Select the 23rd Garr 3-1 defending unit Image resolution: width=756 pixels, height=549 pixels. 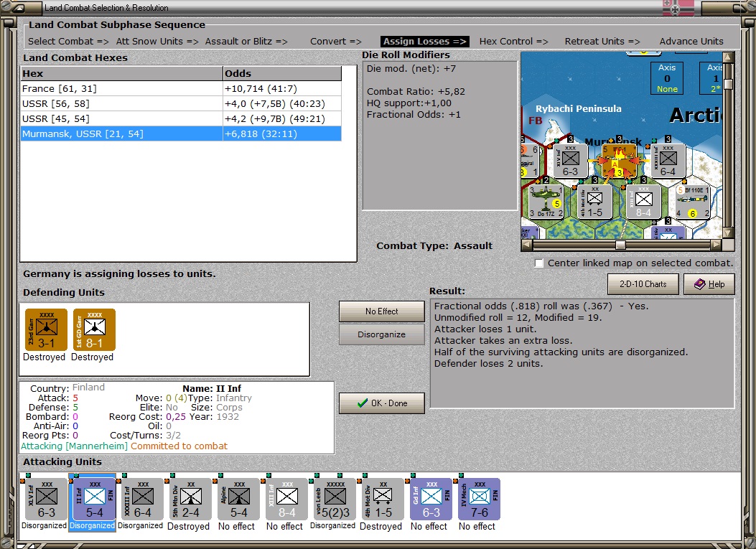(46, 329)
